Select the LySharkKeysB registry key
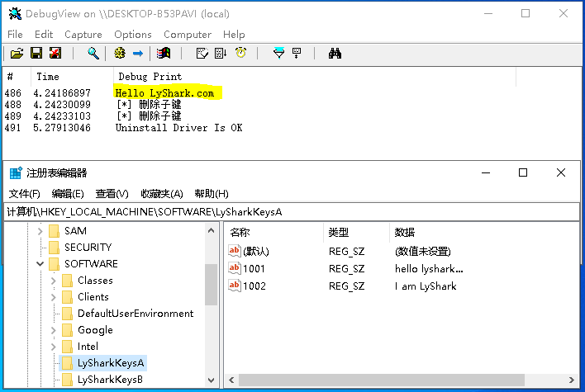585x392 pixels. click(110, 380)
